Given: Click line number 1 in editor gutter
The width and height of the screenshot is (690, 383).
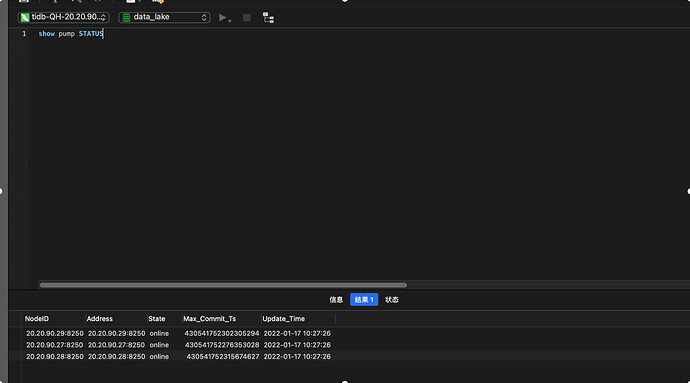Looking at the screenshot, I should point(24,34).
